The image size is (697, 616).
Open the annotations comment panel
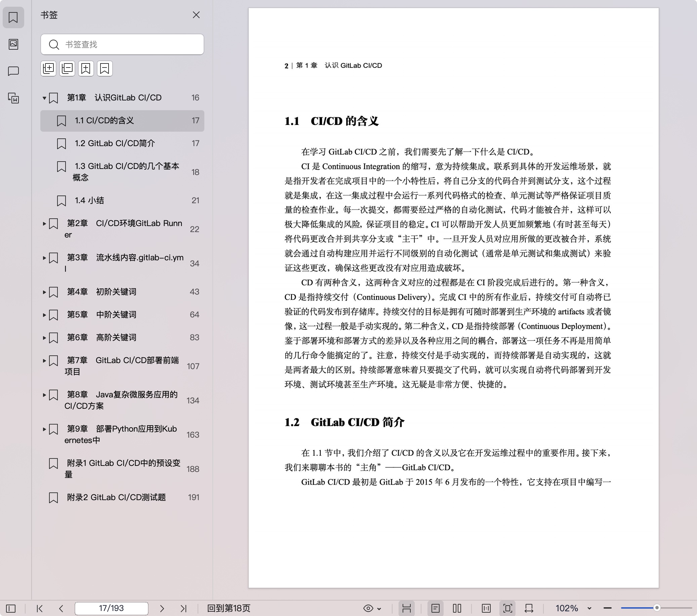(x=13, y=71)
